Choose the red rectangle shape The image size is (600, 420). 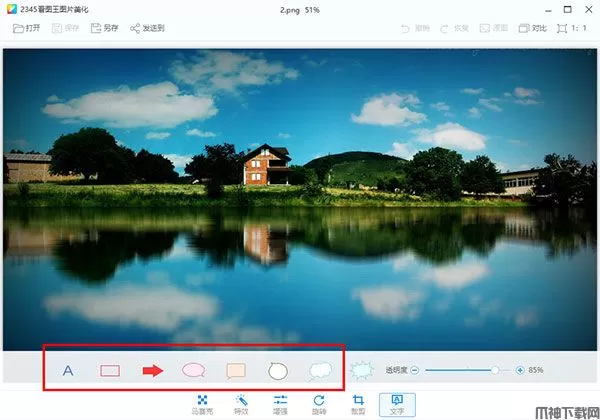point(110,371)
